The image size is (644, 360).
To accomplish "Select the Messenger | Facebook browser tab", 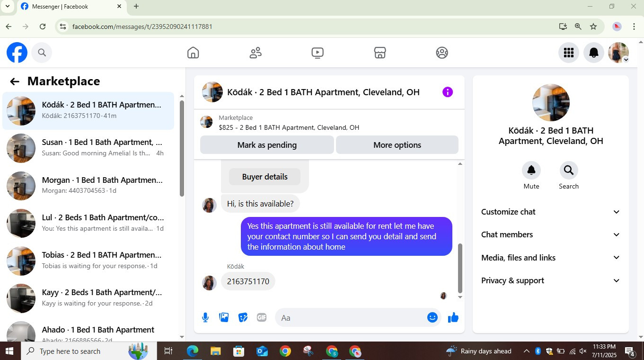I will [x=72, y=7].
